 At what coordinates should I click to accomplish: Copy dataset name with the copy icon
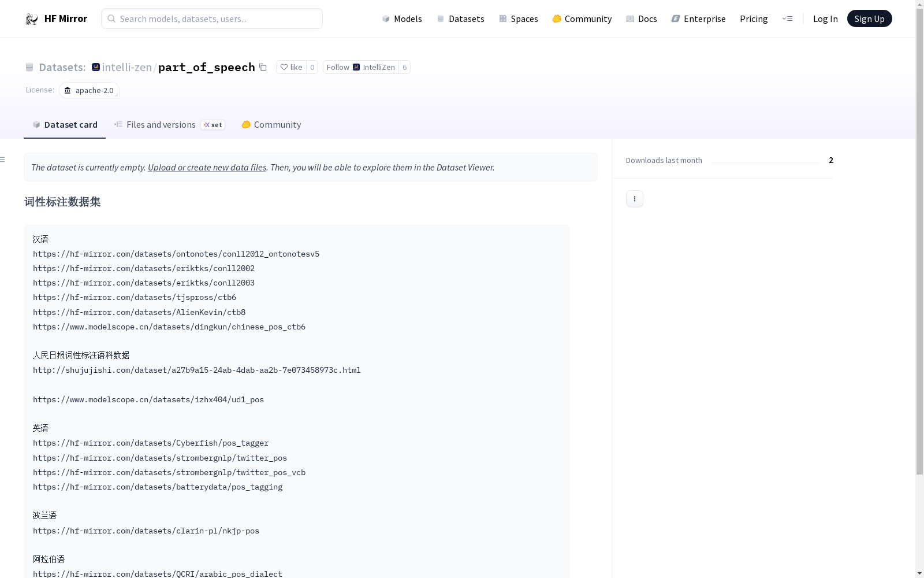point(263,67)
